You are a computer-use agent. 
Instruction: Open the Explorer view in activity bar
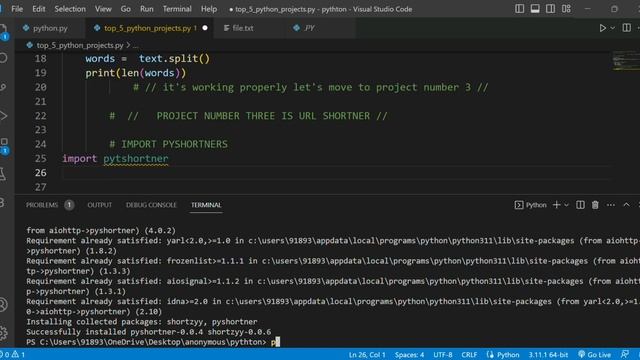coord(3,29)
